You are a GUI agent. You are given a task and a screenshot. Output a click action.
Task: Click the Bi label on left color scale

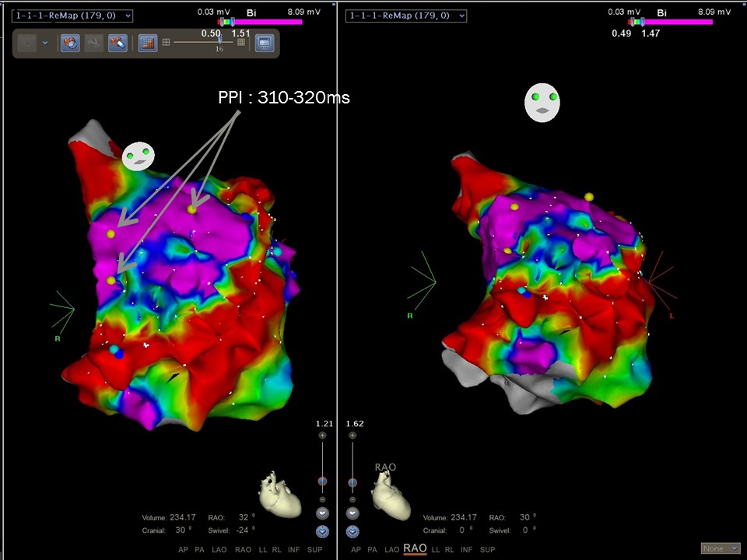(x=251, y=13)
